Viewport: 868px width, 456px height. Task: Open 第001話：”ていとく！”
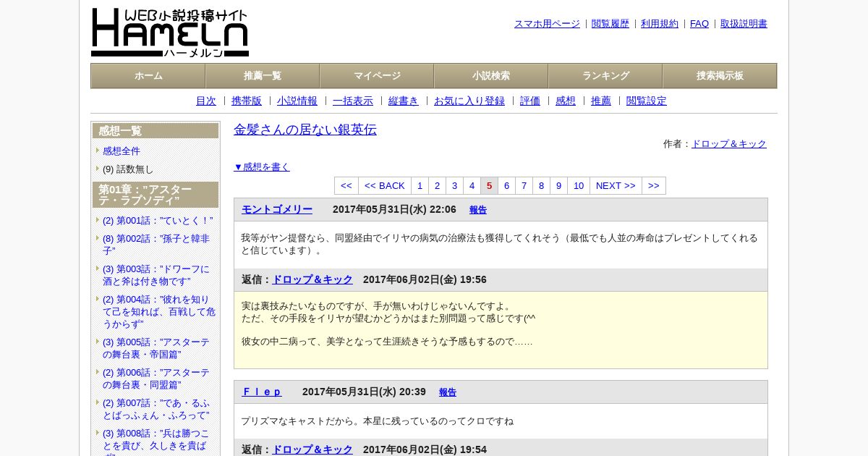(x=158, y=220)
